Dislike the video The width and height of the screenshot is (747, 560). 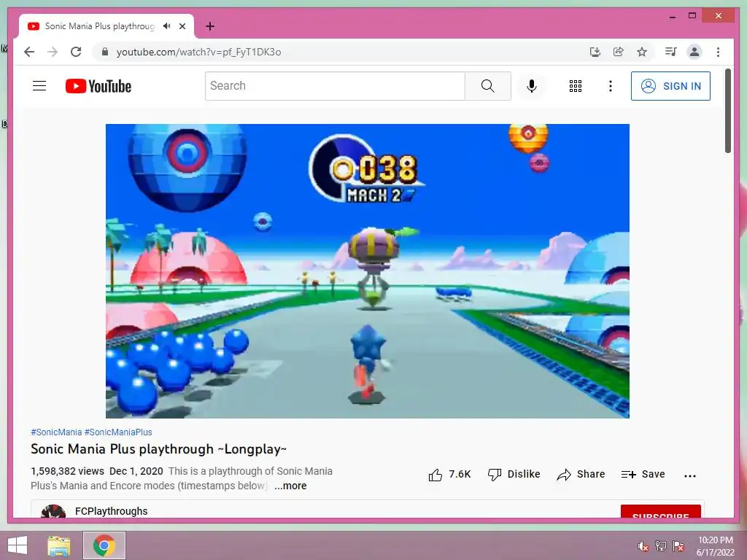pyautogui.click(x=514, y=474)
